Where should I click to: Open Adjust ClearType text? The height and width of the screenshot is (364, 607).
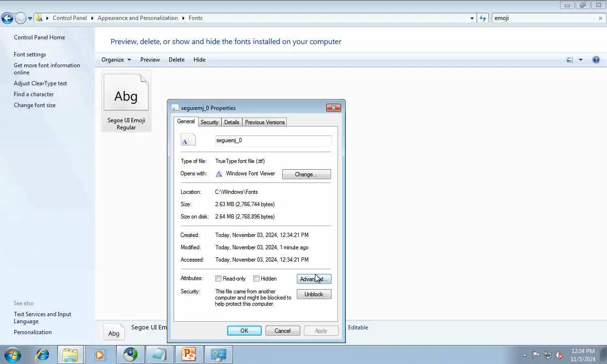[40, 83]
